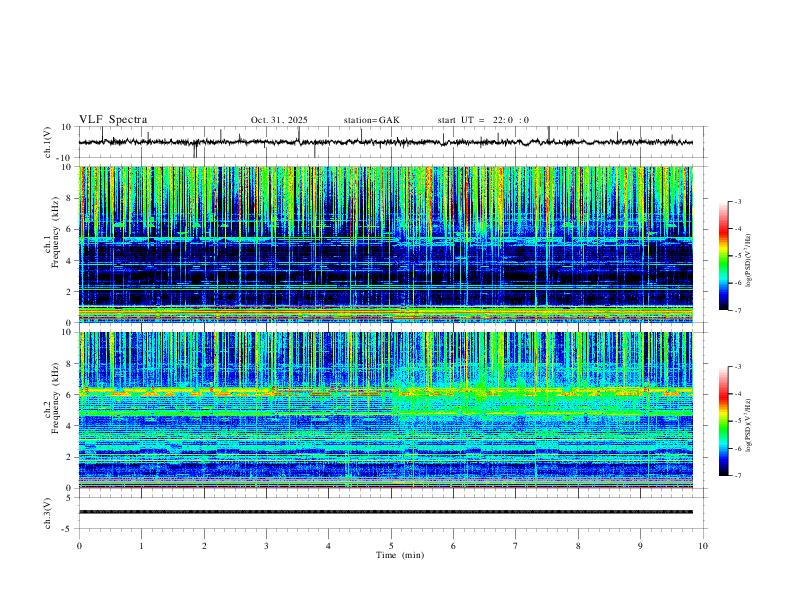
Task: Click the time axis tick label '5'
Action: [x=391, y=546]
